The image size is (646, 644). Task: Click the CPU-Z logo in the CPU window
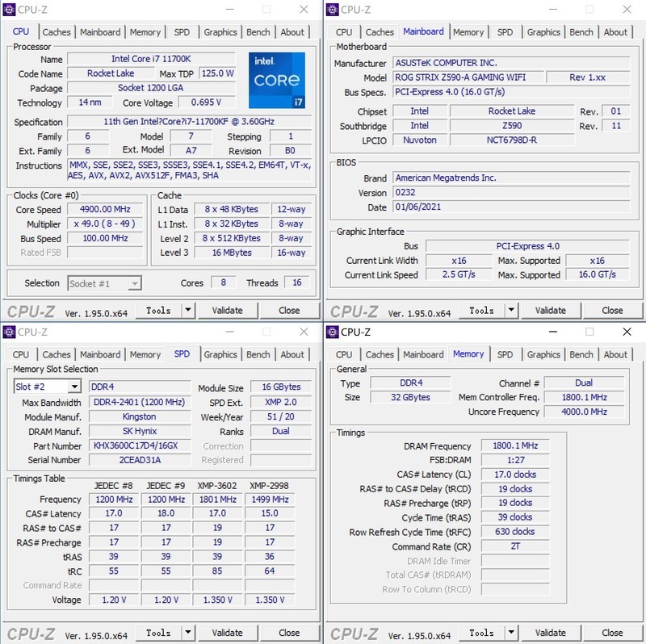(31, 310)
